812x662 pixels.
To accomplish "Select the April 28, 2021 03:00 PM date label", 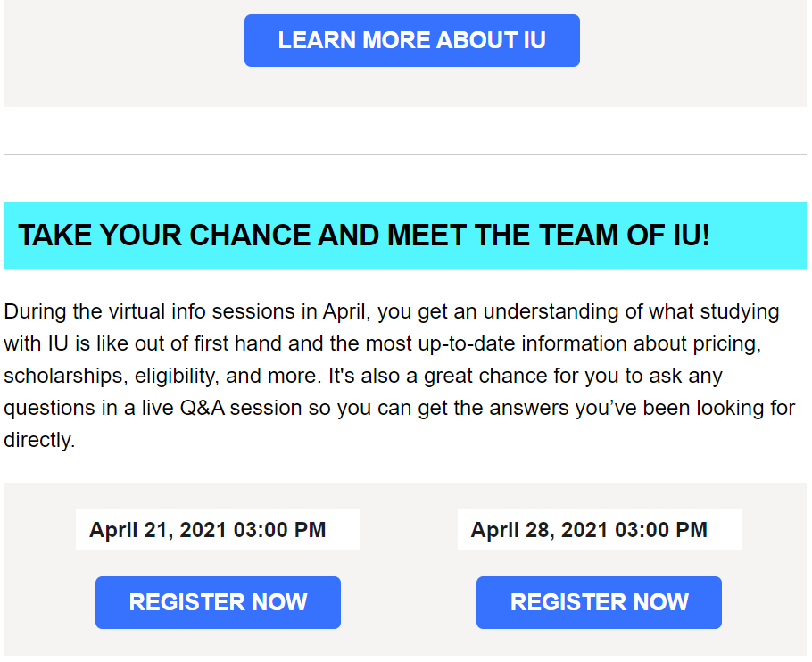I will click(x=589, y=530).
